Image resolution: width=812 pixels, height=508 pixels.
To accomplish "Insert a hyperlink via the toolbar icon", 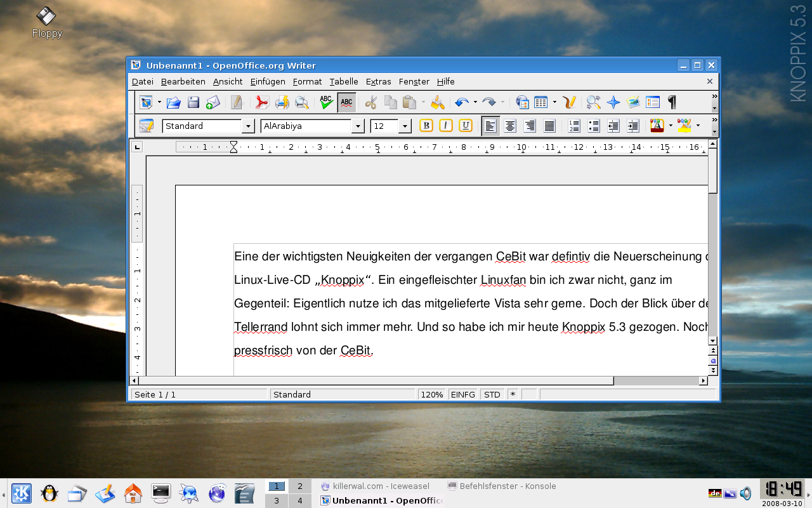I will [522, 102].
